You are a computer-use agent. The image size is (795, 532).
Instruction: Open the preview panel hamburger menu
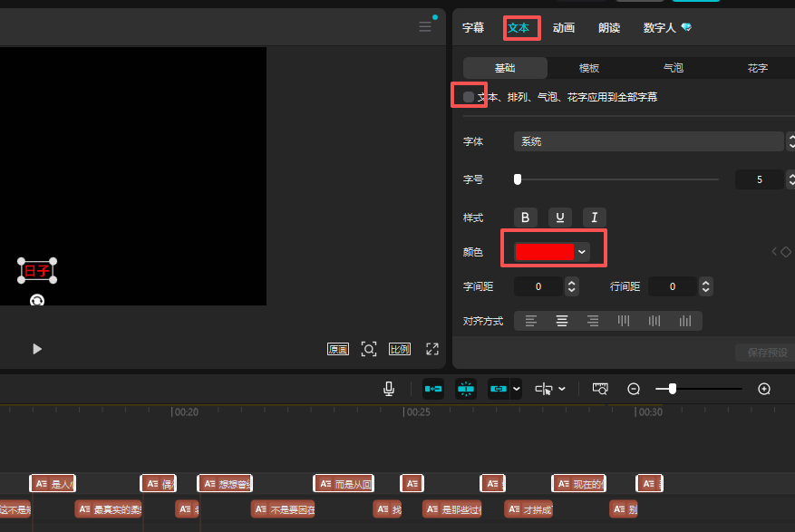click(x=425, y=27)
